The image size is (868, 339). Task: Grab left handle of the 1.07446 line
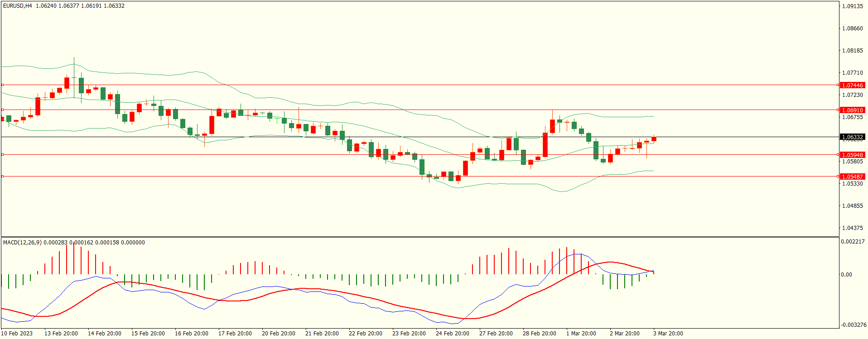2,85
